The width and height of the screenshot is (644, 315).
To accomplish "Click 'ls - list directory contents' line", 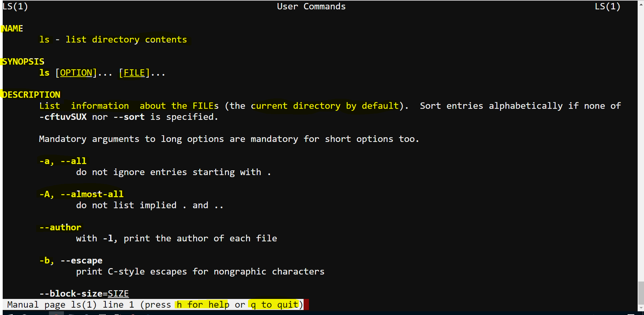I will pos(113,40).
